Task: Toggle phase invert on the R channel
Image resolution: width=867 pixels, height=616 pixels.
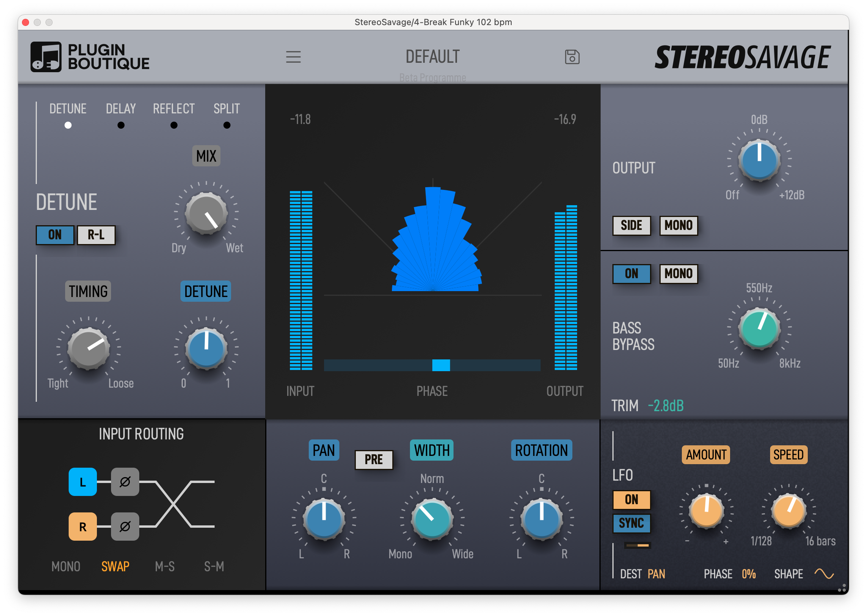Action: point(125,527)
